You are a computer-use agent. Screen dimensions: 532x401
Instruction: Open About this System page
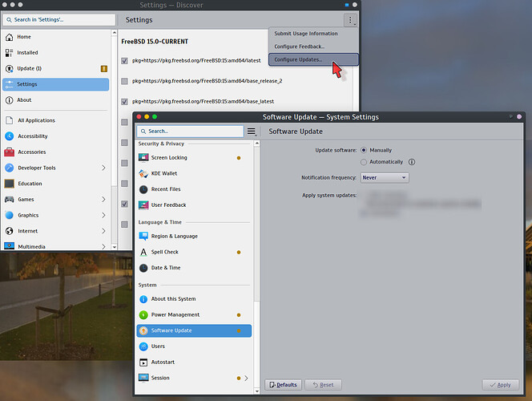tap(194, 299)
